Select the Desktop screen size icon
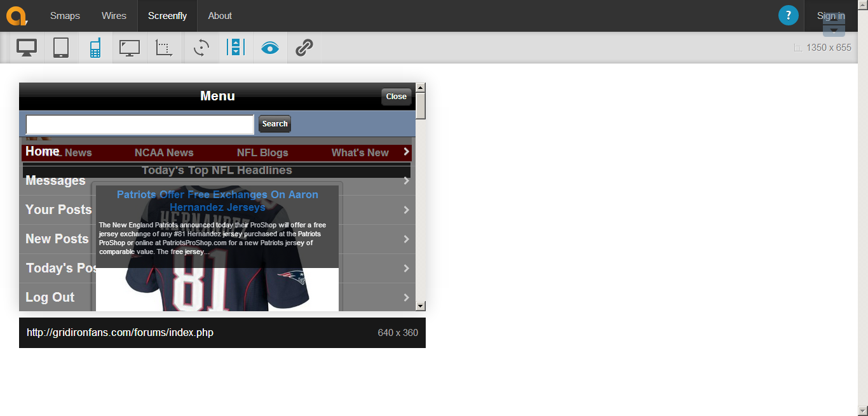 tap(27, 48)
